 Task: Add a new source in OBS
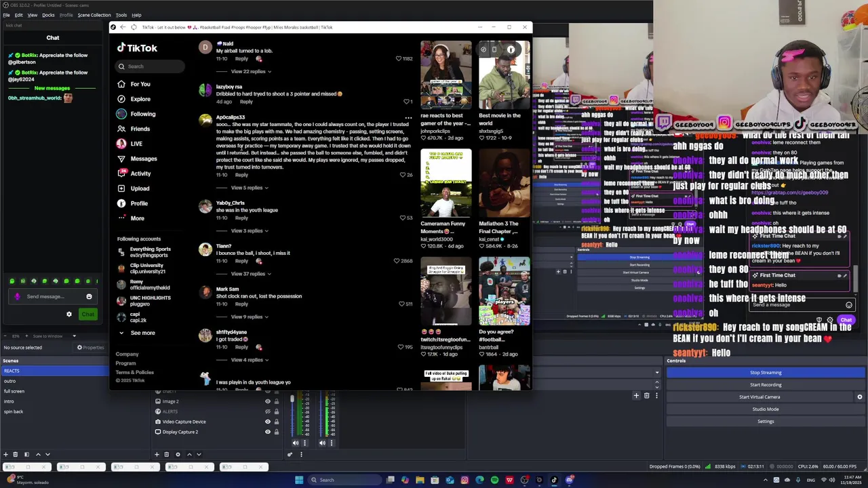point(157,454)
